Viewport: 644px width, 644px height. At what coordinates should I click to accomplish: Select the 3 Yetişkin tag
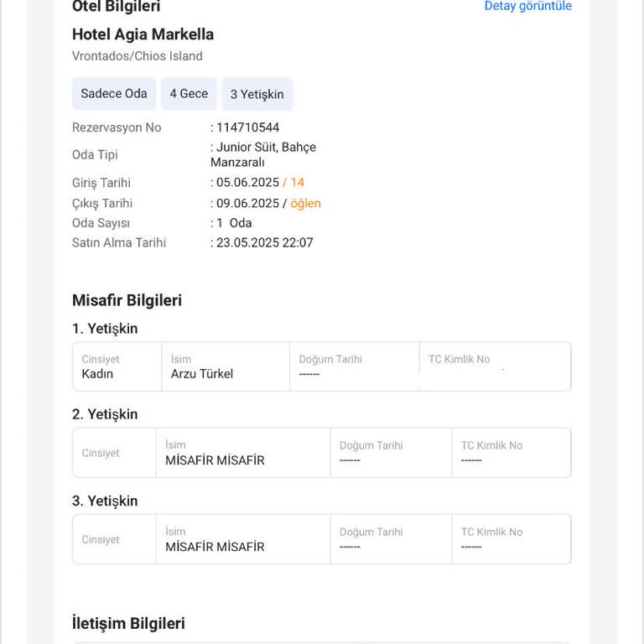tap(257, 94)
